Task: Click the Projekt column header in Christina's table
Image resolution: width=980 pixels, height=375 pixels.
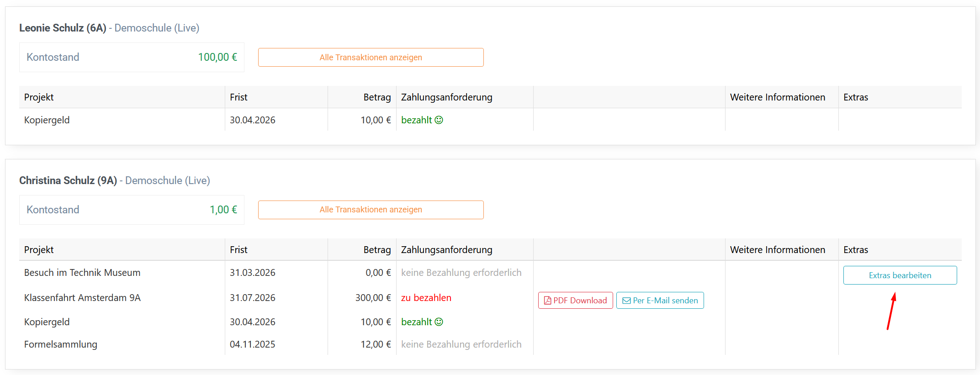Action: point(39,250)
